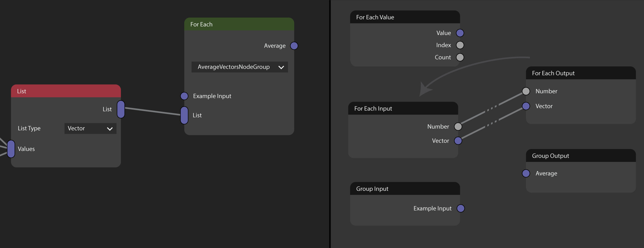Viewport: 644px width, 248px height.
Task: Select the For Each Output node header
Action: 581,73
